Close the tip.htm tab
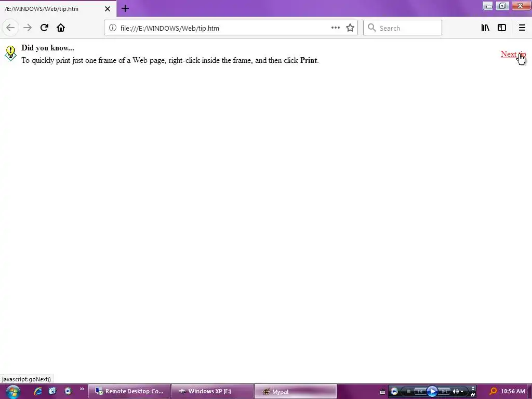Image resolution: width=532 pixels, height=399 pixels. (x=107, y=9)
